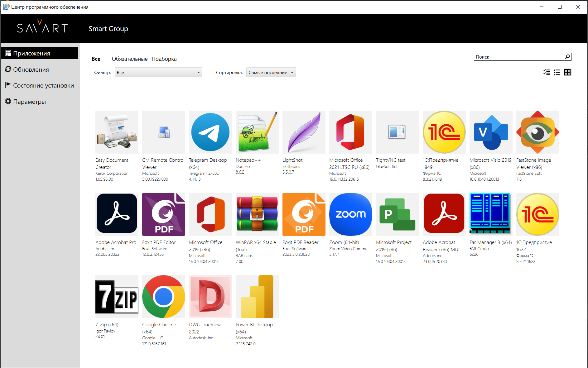Open Состояние установки section
This screenshot has height=368, width=588.
[43, 85]
